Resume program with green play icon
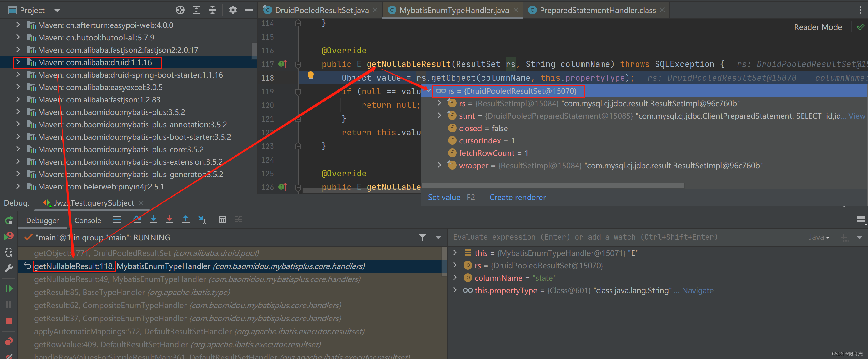This screenshot has height=359, width=868. pyautogui.click(x=9, y=289)
